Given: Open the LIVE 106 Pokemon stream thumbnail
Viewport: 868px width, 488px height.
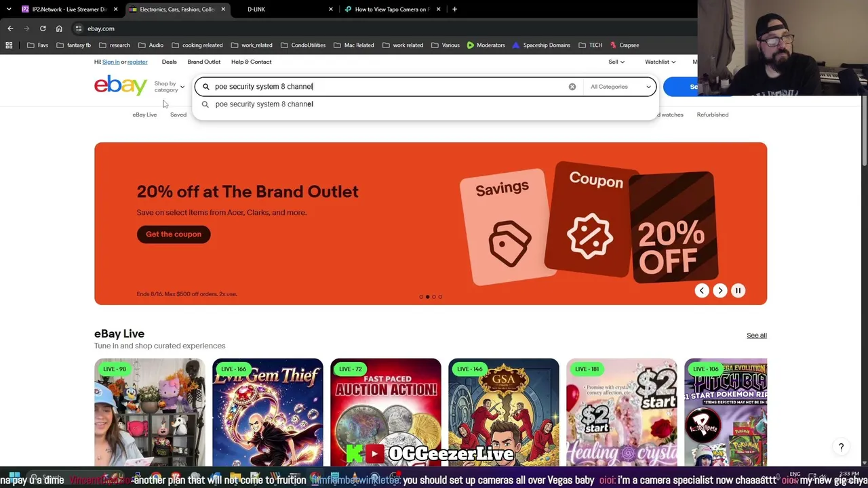Looking at the screenshot, I should 726,412.
